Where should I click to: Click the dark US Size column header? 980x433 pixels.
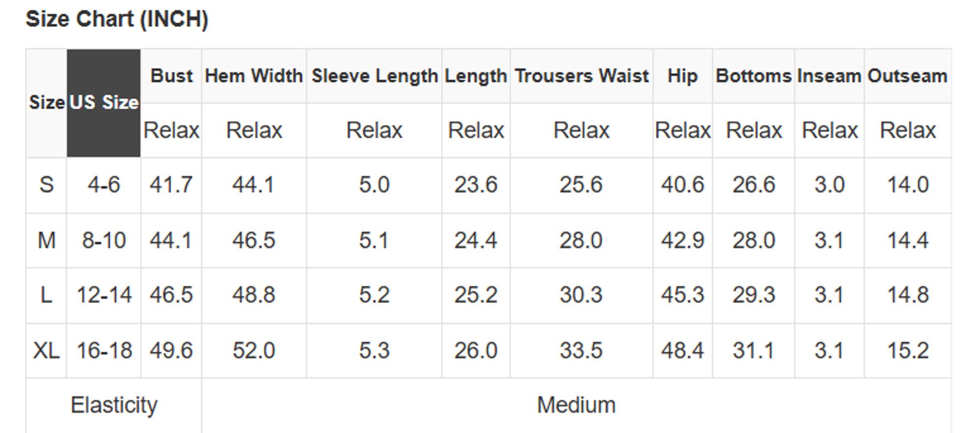pos(104,102)
